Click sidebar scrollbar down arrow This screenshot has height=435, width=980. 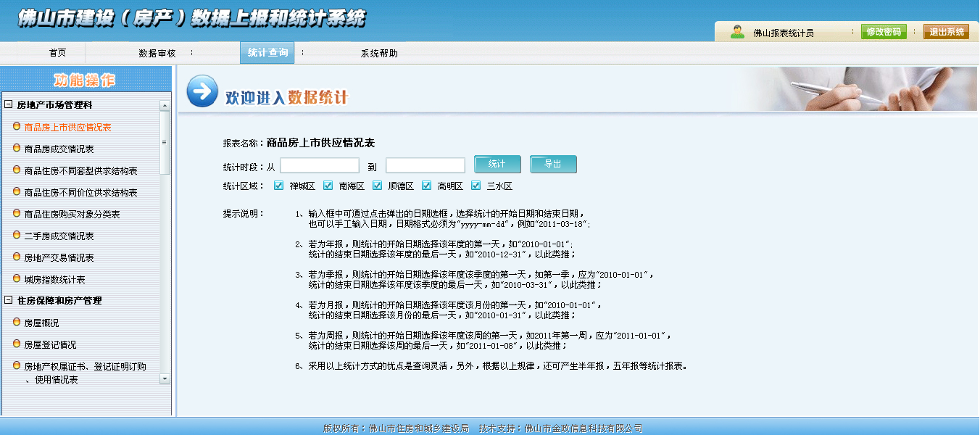[x=165, y=378]
